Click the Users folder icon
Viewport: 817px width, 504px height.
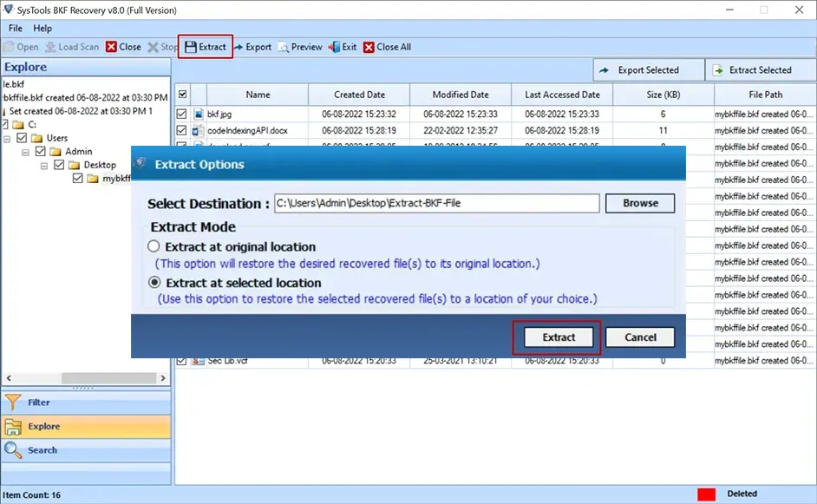coord(36,138)
